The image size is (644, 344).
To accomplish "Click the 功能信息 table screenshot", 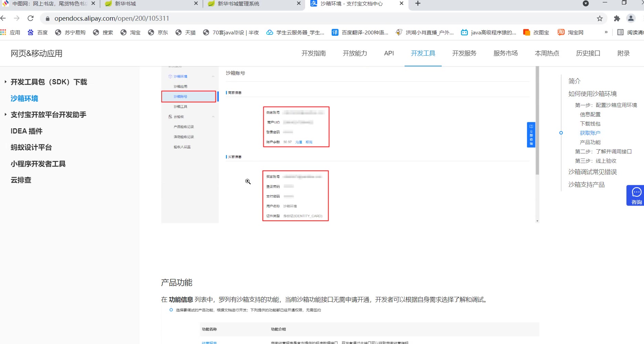I will pyautogui.click(x=350, y=325).
